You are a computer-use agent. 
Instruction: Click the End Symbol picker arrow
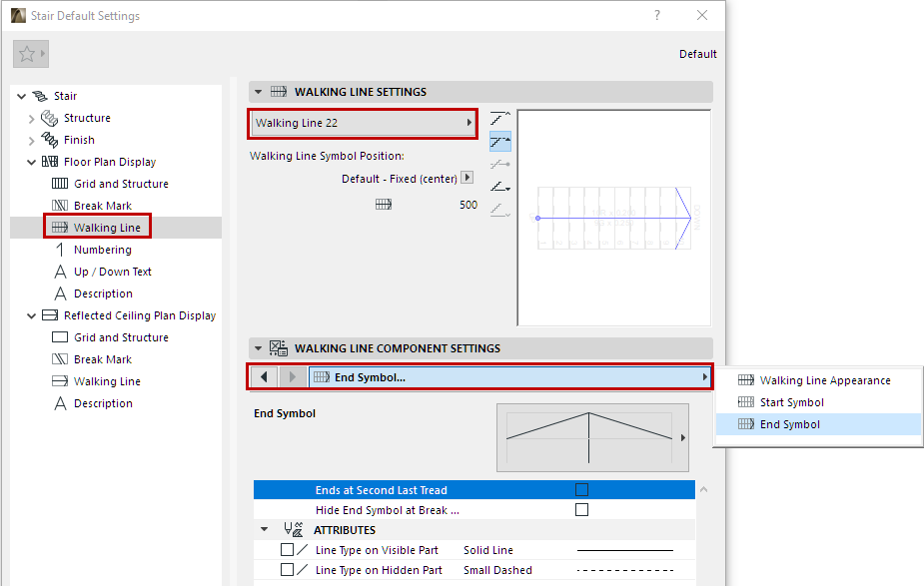[x=683, y=437]
